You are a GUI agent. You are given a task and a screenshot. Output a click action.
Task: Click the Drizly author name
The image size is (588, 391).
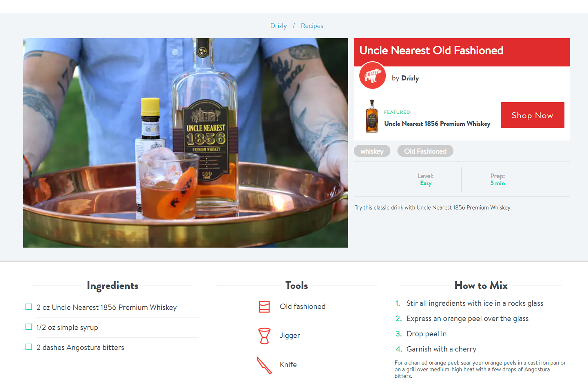click(410, 78)
